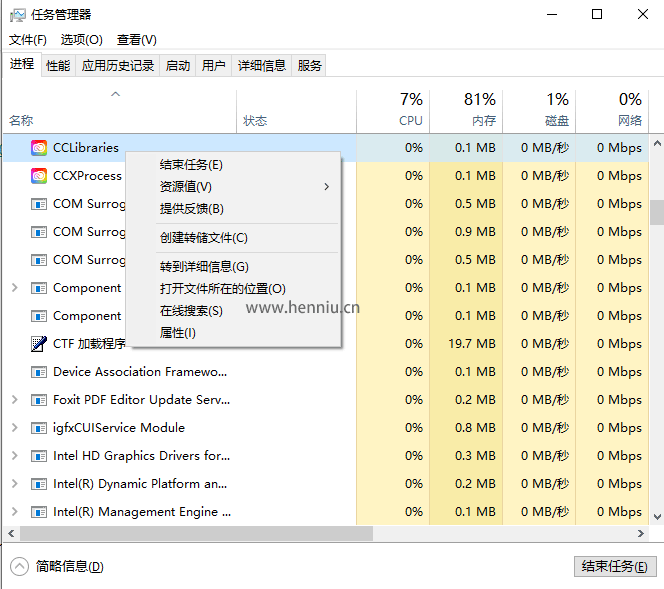
Task: Click the Intel(R) Dynamic Platform icon
Action: click(x=39, y=484)
